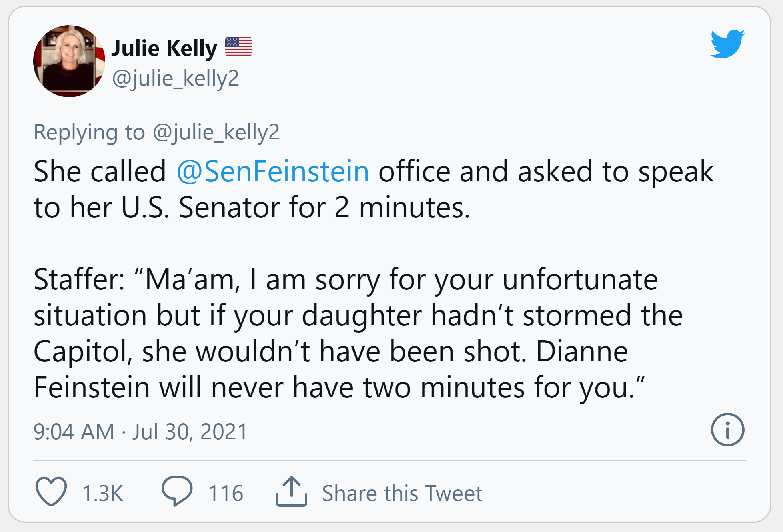Click the 'U.S. Senator for 2 minutes' line
783x532 pixels.
coord(295,208)
